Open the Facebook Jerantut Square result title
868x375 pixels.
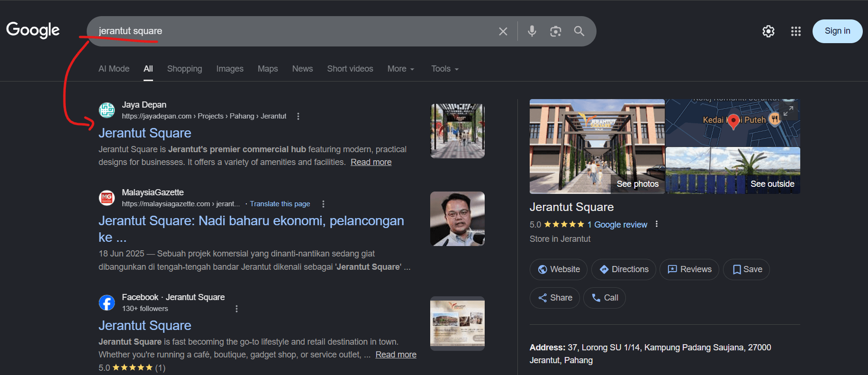point(145,326)
